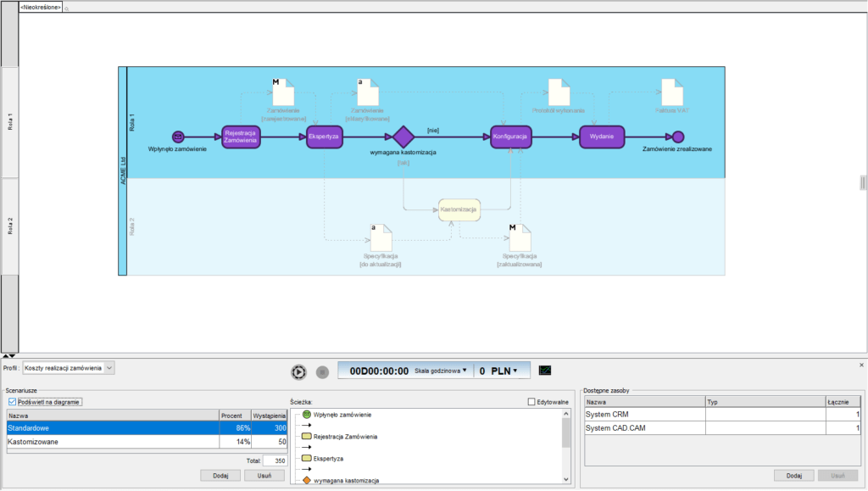Close the simulation panel with the X
The height and width of the screenshot is (491, 868).
click(x=861, y=365)
